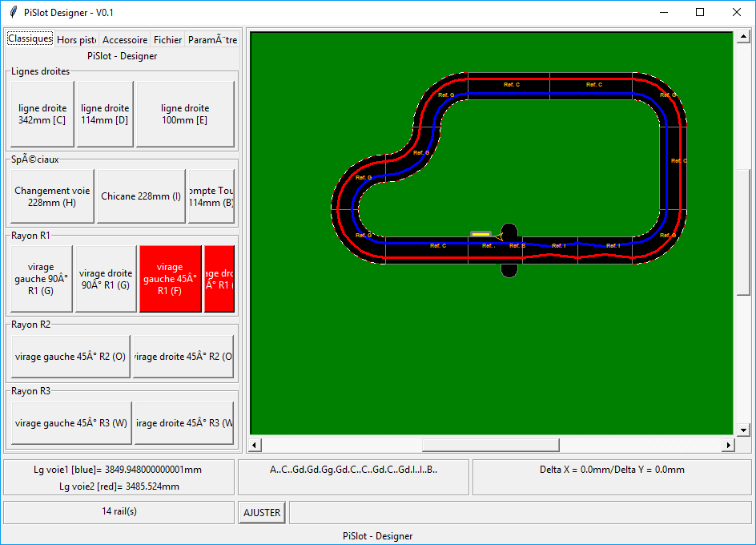Image resolution: width=756 pixels, height=545 pixels.
Task: Click the yellow car marker on track
Action: 481,234
